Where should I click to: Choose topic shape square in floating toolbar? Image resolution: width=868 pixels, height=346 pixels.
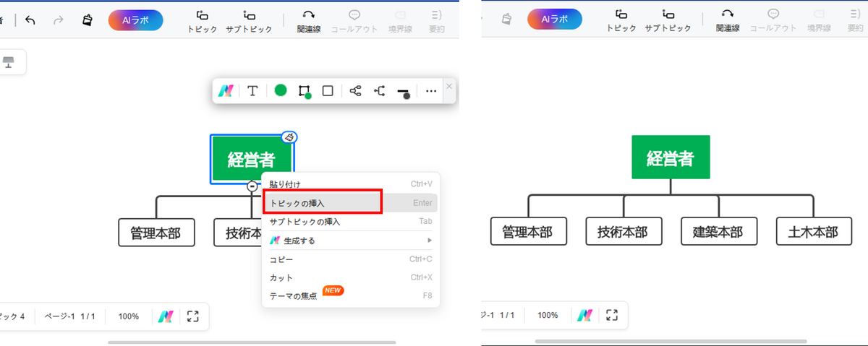328,91
